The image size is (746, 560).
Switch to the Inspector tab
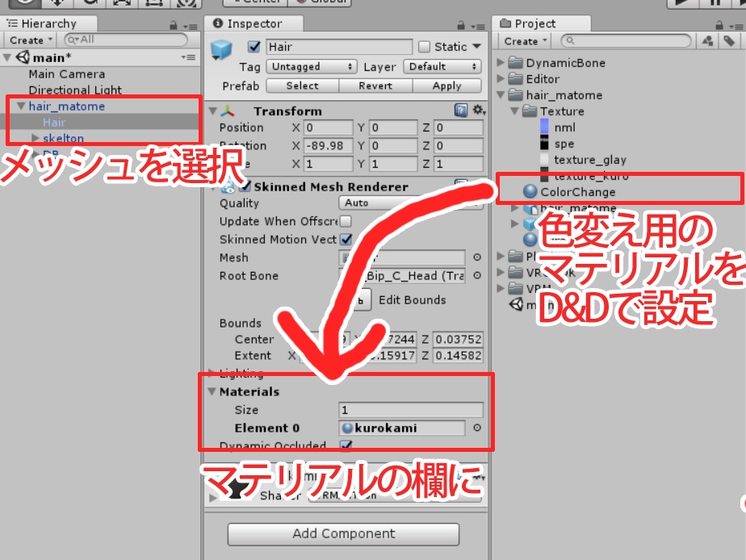pyautogui.click(x=255, y=23)
